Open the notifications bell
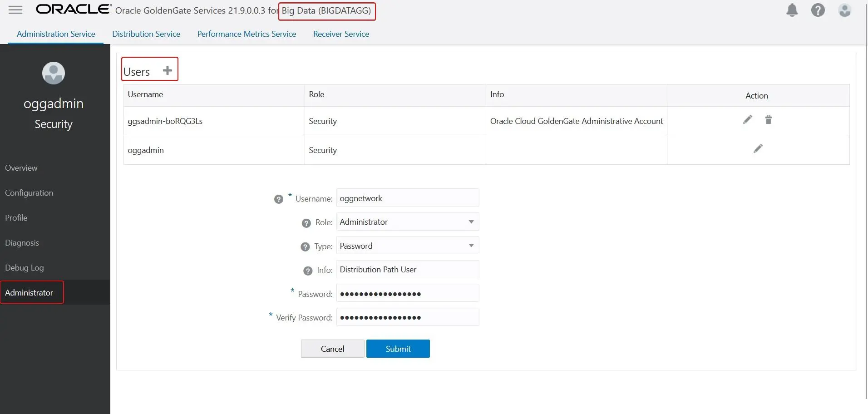Screen dimensions: 868x414 click(x=792, y=10)
